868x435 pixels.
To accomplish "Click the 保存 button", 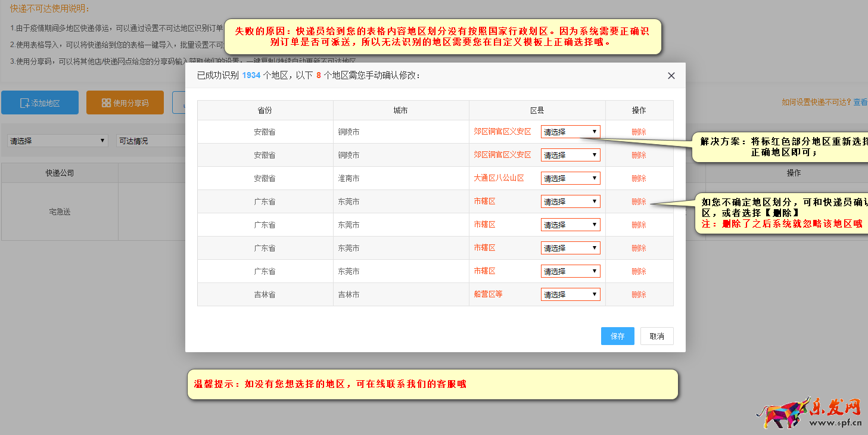I will click(x=617, y=336).
